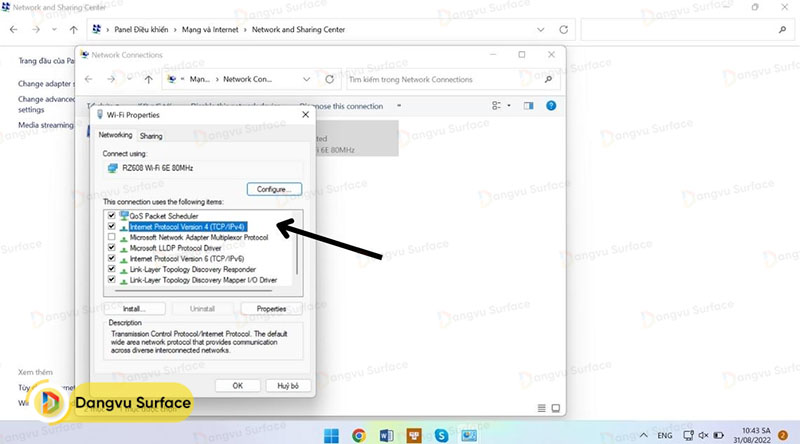The image size is (800, 444).
Task: Uncheck Internet Protocol Version 4 (TCP/IPv4) checkbox
Action: pyautogui.click(x=111, y=226)
